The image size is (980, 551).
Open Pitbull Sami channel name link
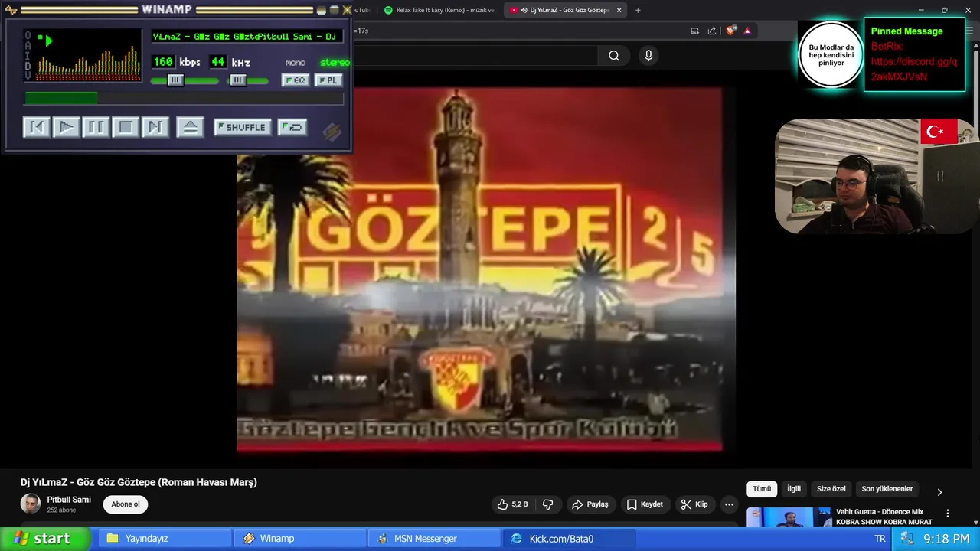(x=69, y=500)
